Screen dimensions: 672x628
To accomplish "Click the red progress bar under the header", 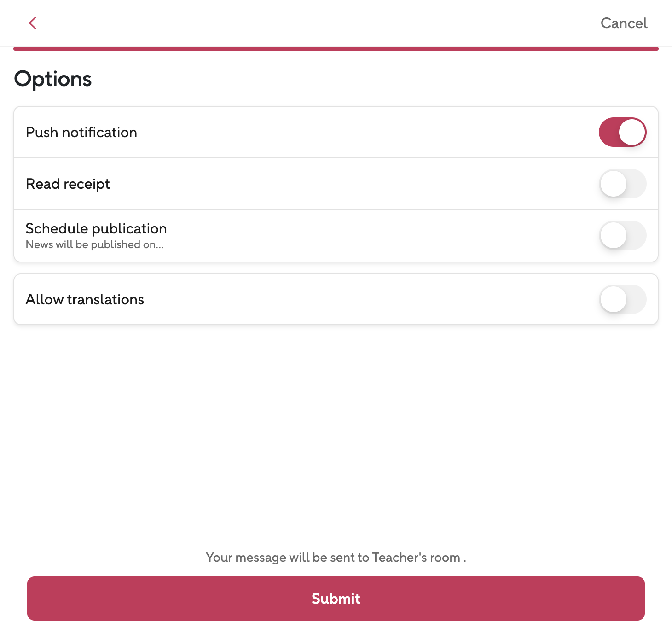I will click(336, 48).
